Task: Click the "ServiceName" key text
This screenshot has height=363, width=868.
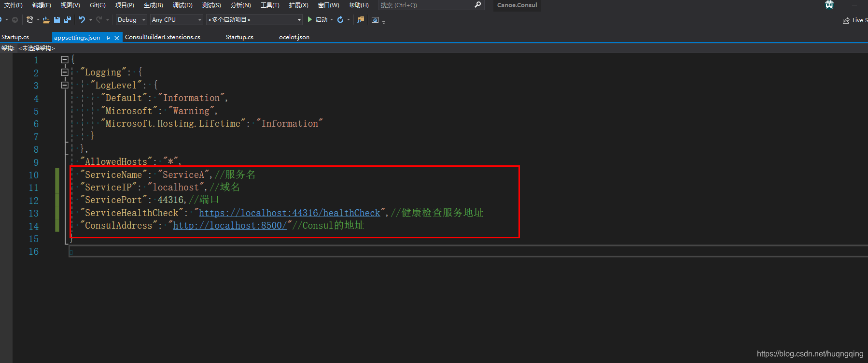Action: coord(113,174)
